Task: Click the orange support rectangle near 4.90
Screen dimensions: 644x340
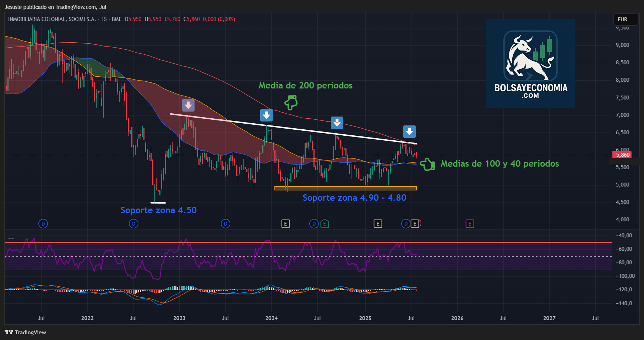Action: [x=345, y=188]
